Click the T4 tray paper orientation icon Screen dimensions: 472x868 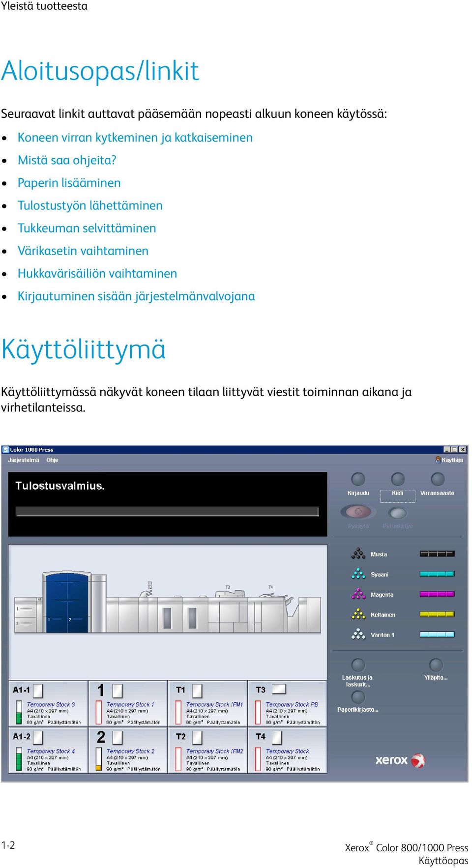pos(277,738)
